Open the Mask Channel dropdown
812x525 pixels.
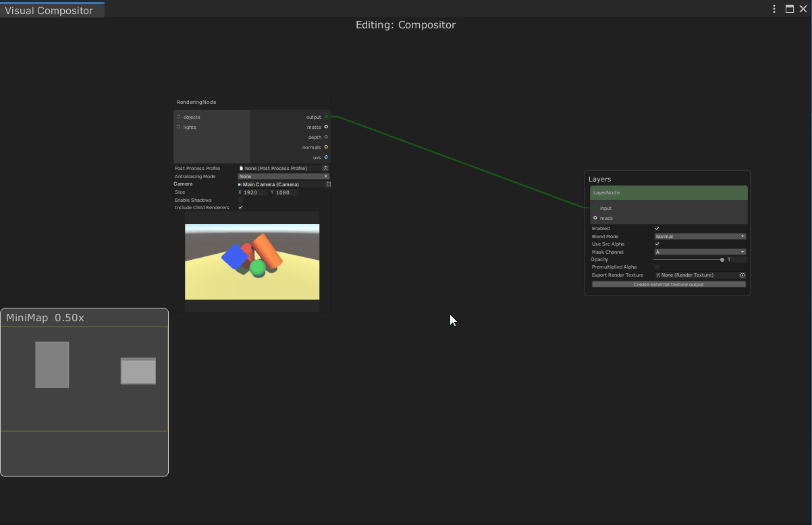[699, 252]
